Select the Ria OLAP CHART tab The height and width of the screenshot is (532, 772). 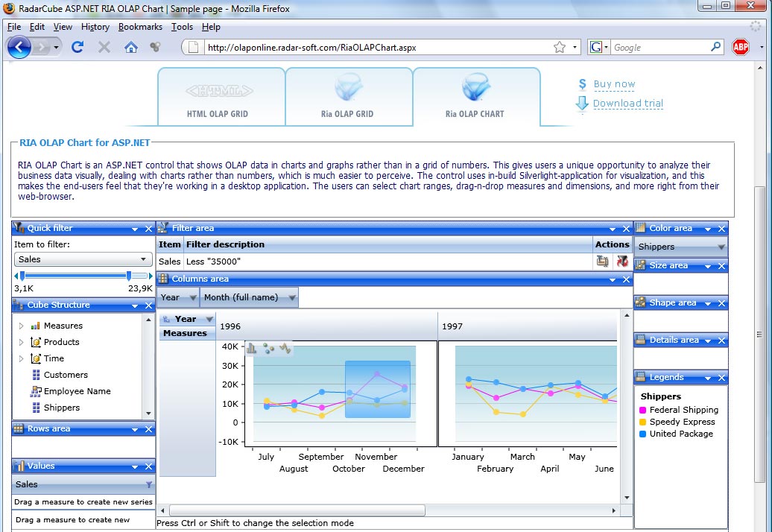476,97
